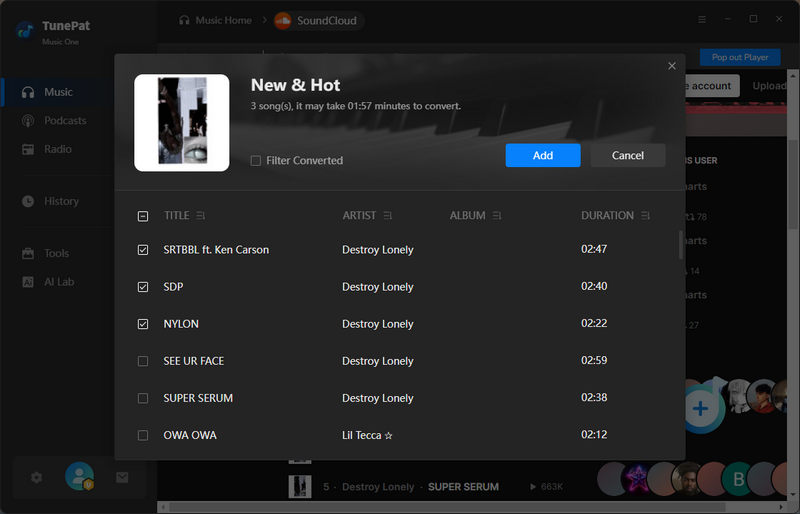The image size is (800, 514).
Task: Toggle the select-all checkbox in header
Action: point(143,216)
